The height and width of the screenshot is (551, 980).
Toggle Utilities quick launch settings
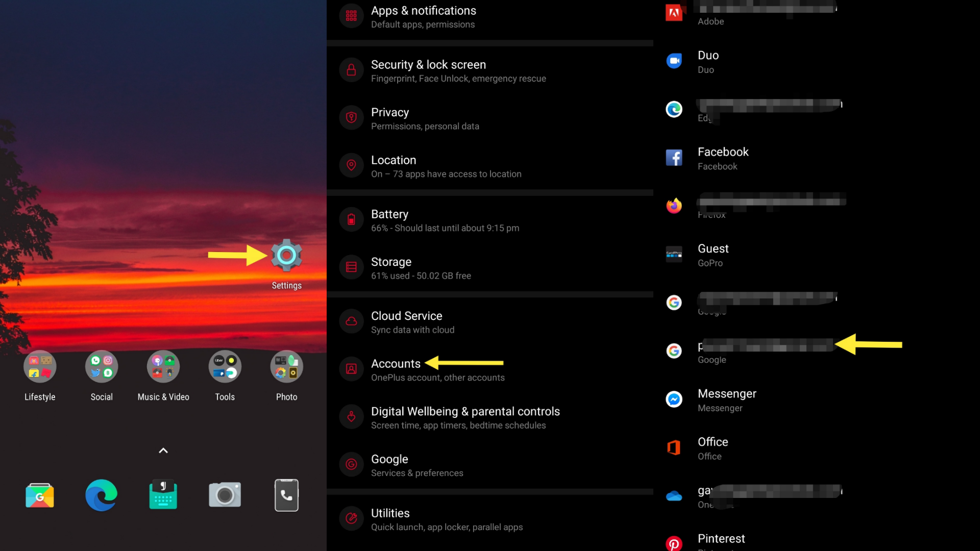point(489,519)
